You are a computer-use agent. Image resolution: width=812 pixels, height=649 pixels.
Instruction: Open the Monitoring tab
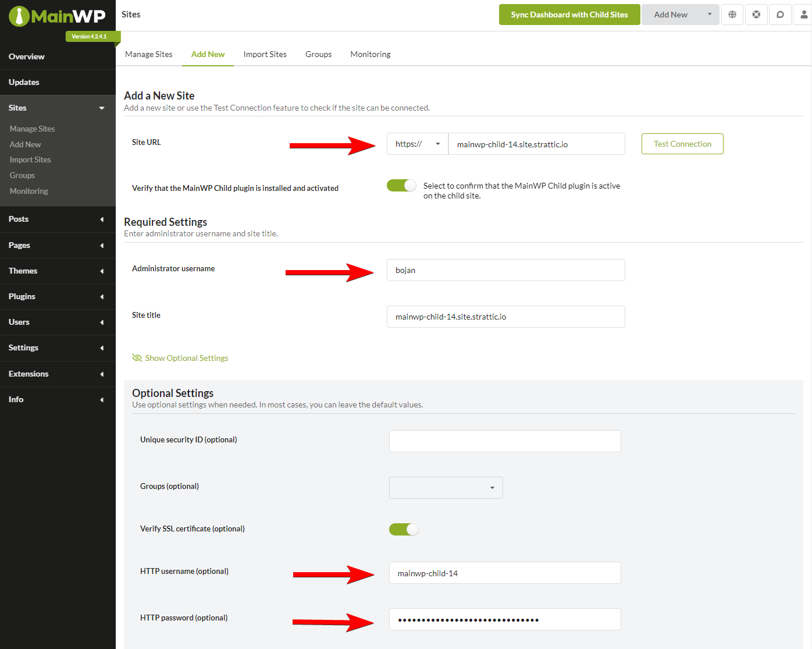370,54
